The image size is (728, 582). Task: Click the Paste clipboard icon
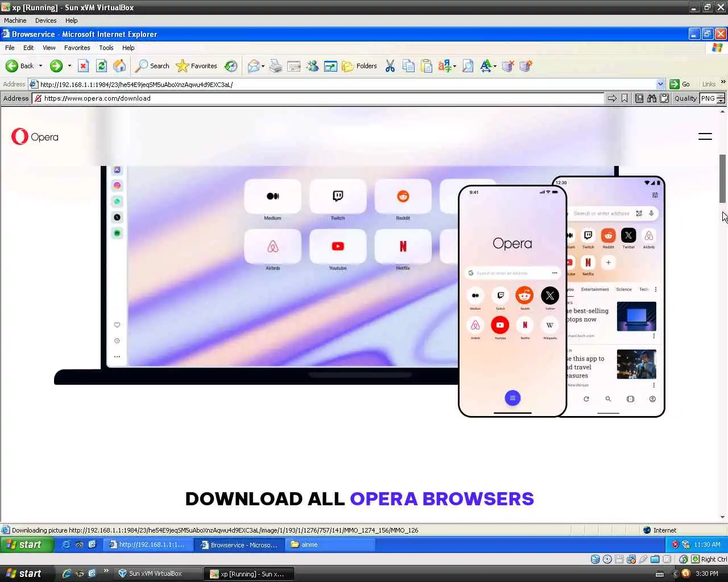427,66
